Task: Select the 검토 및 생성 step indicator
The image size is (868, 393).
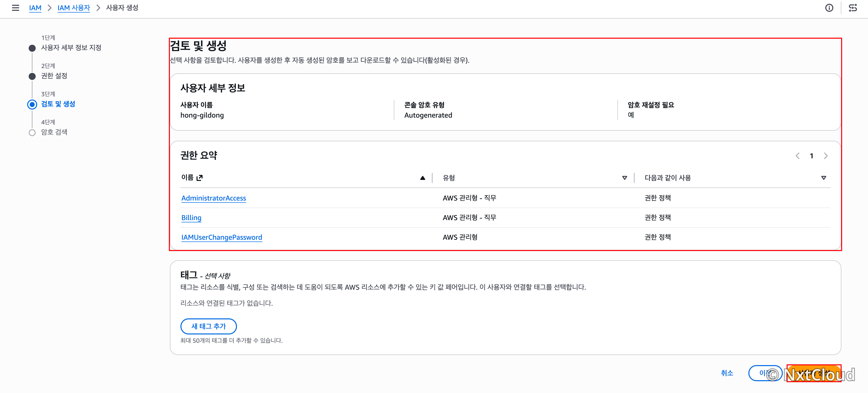Action: point(32,105)
